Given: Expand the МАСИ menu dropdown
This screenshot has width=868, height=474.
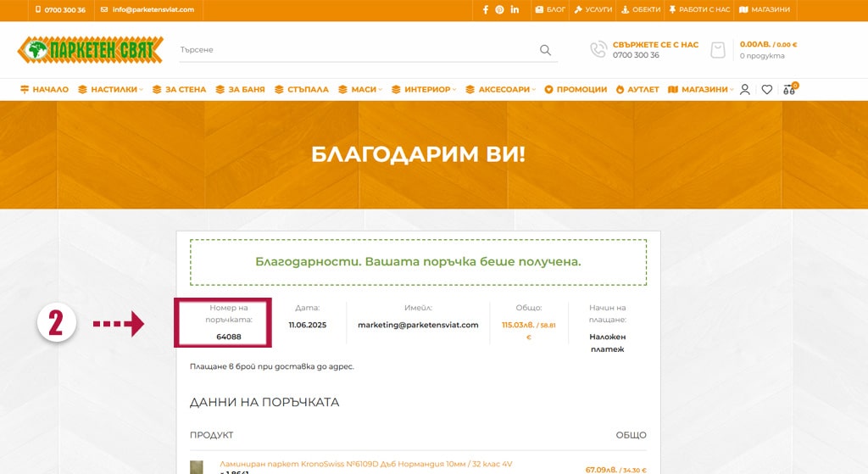Looking at the screenshot, I should [360, 89].
